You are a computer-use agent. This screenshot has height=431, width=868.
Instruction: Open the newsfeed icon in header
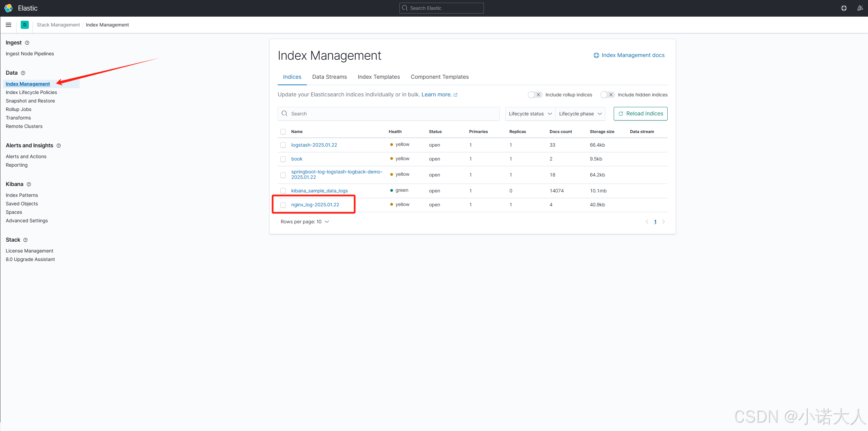[860, 8]
